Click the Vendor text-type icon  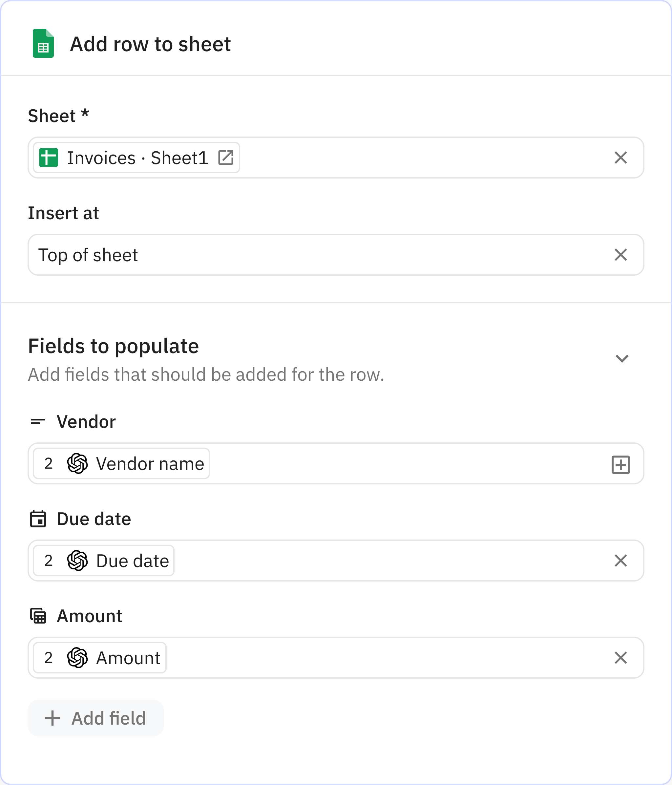(38, 422)
